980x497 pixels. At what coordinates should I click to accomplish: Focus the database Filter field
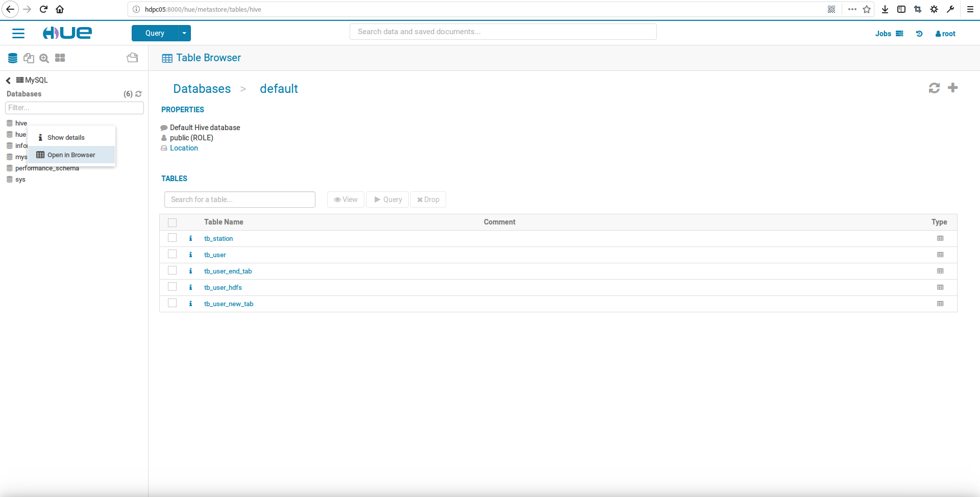75,108
